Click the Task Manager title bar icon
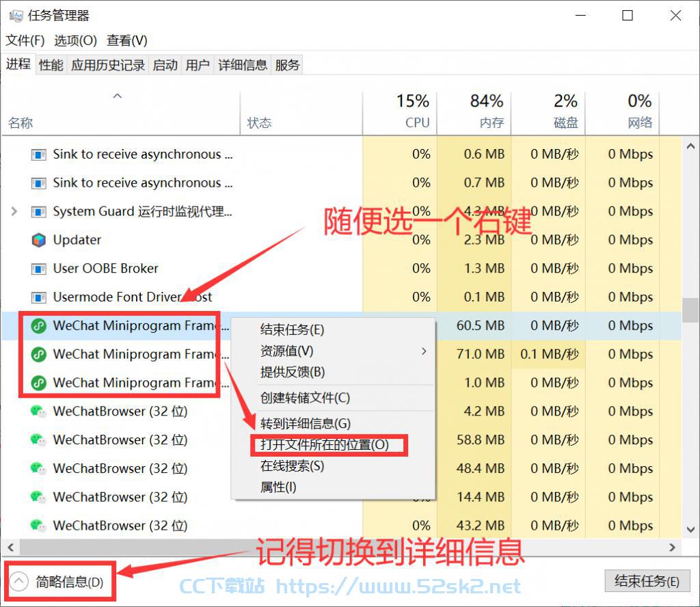700x607 pixels. pos(16,16)
